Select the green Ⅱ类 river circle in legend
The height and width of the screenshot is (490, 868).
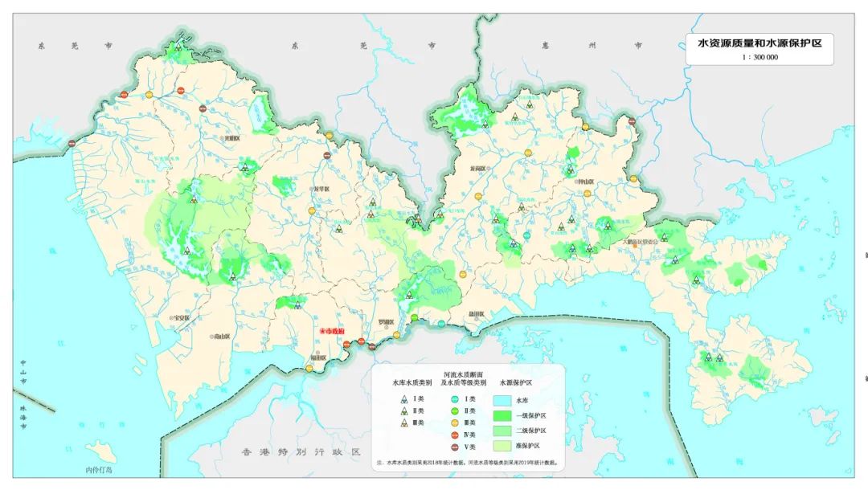[x=455, y=411]
